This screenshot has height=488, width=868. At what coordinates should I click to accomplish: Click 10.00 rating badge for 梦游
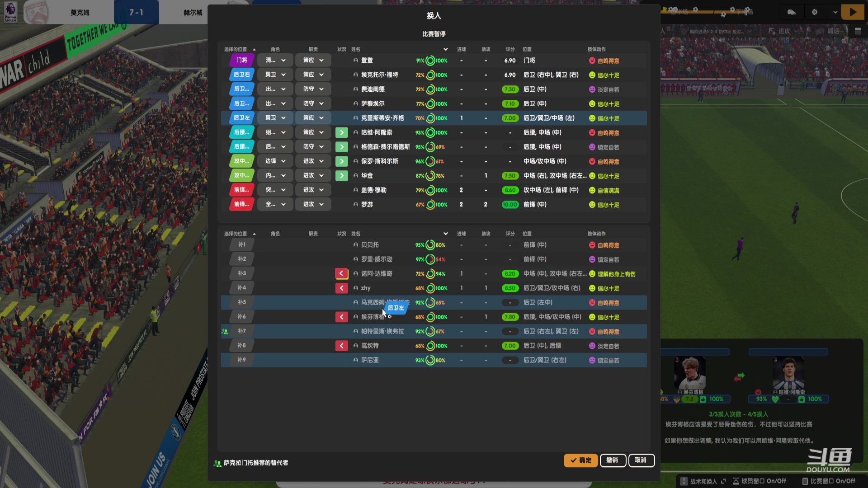point(510,205)
